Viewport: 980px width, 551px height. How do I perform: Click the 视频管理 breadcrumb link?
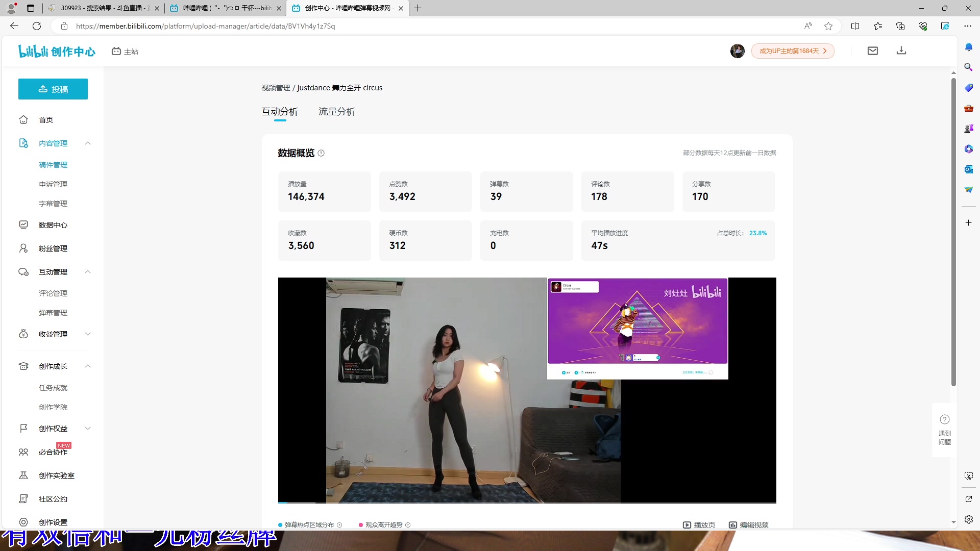[276, 88]
